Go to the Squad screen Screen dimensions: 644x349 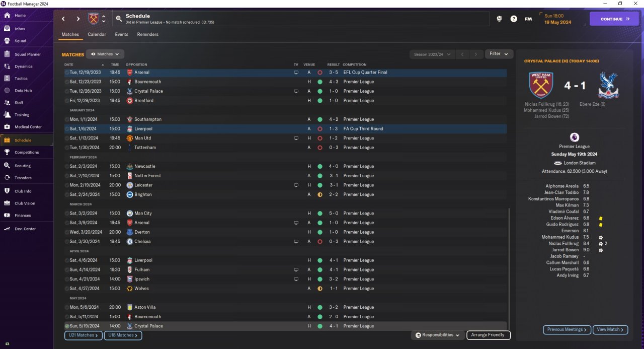coord(20,41)
